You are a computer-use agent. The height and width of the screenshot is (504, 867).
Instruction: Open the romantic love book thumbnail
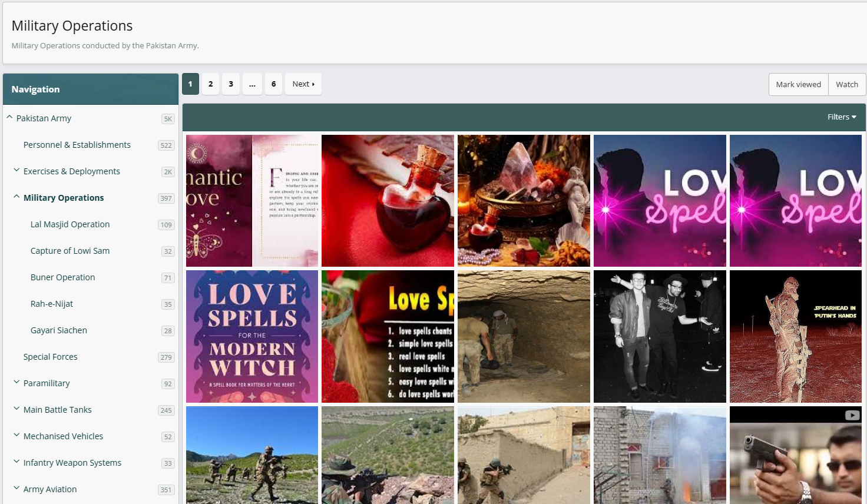click(x=252, y=201)
